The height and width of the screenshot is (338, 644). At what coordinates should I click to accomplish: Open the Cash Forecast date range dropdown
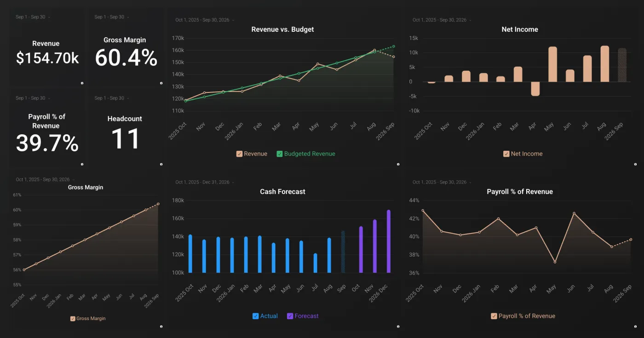(205, 182)
